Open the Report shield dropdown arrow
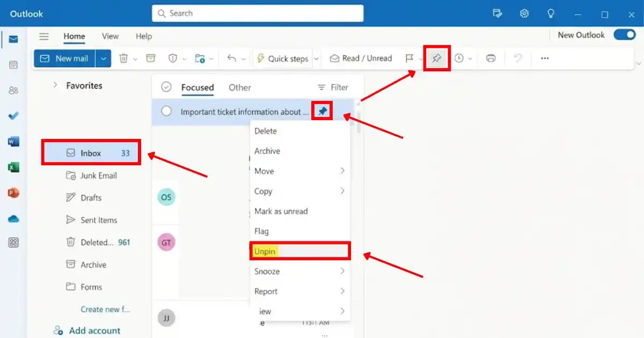This screenshot has height=338, width=644. (x=185, y=59)
